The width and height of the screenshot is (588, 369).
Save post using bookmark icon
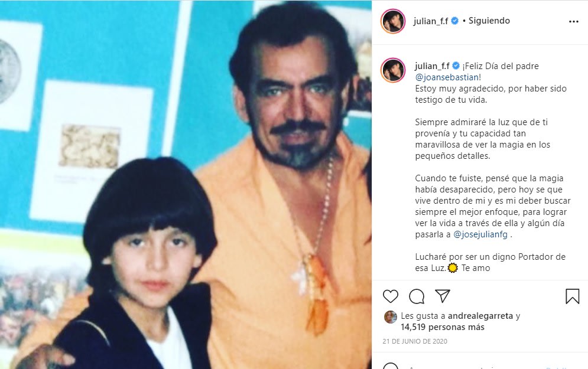[x=572, y=296]
